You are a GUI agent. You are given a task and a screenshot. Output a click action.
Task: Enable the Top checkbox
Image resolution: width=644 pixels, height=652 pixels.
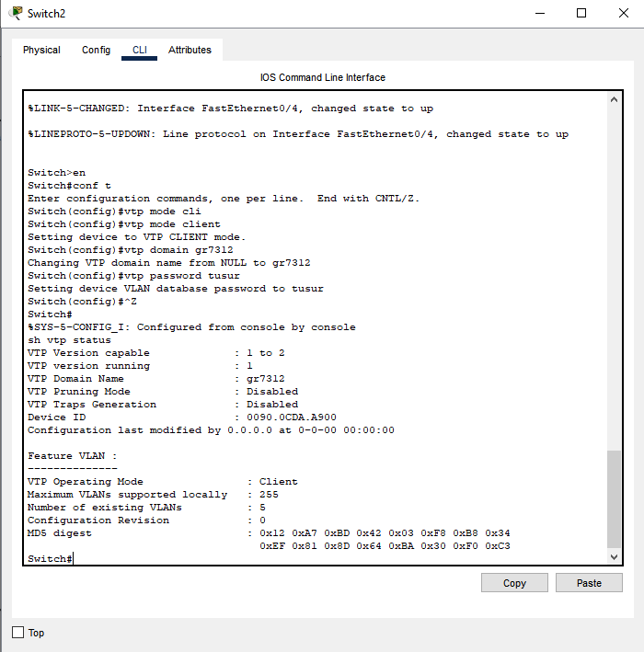point(17,633)
